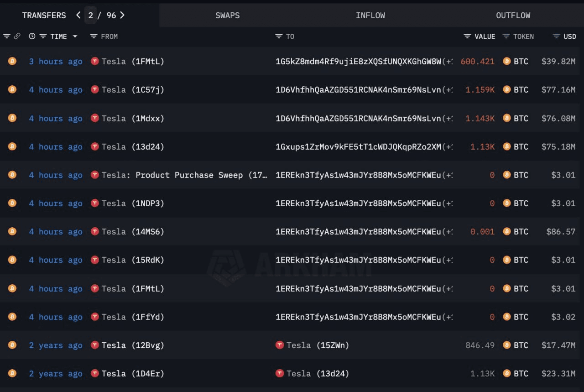
Task: Click the $75.18M amount
Action: click(558, 146)
